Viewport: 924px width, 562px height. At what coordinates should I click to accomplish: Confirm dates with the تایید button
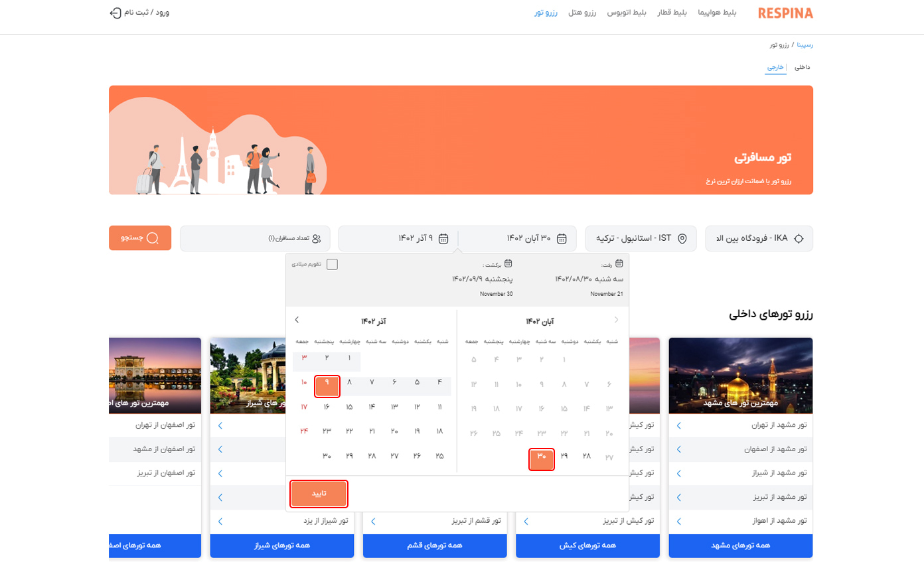319,494
